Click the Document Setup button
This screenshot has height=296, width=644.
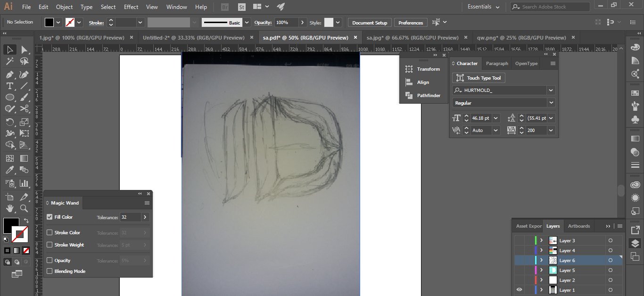[x=370, y=23]
